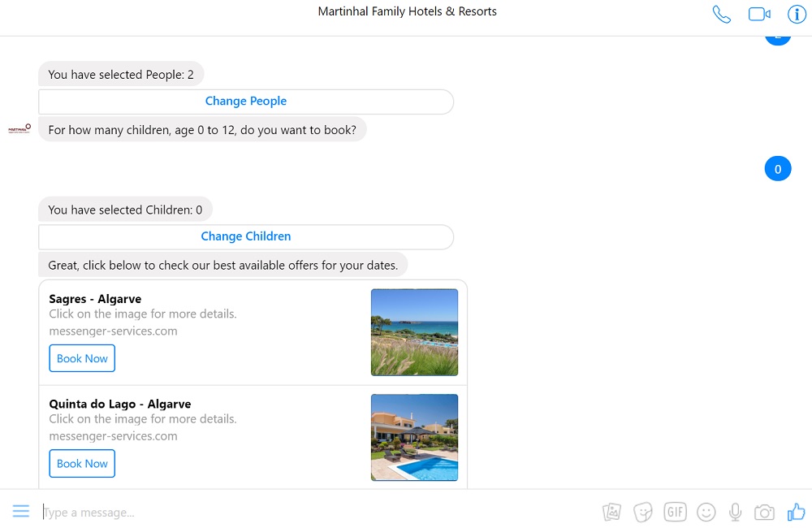This screenshot has width=812, height=528.
Task: Open the camera icon in the message bar
Action: point(764,512)
